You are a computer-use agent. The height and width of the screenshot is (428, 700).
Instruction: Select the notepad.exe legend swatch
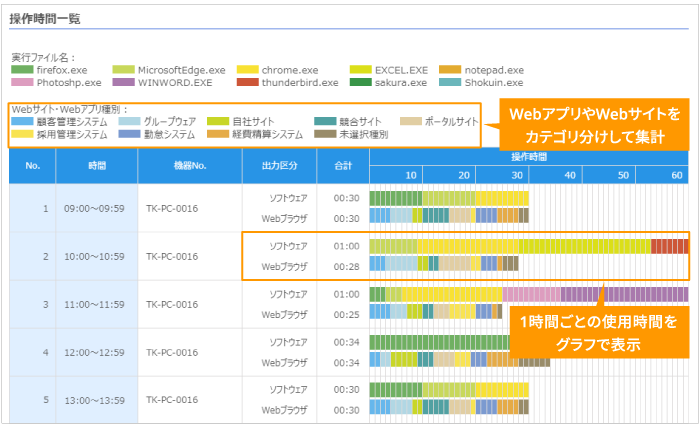point(450,70)
